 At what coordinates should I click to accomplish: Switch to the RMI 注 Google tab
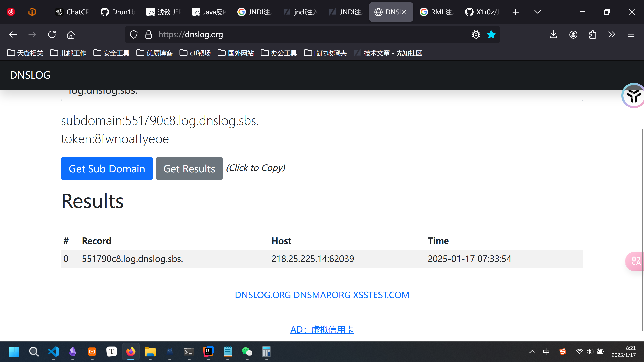pos(437,12)
